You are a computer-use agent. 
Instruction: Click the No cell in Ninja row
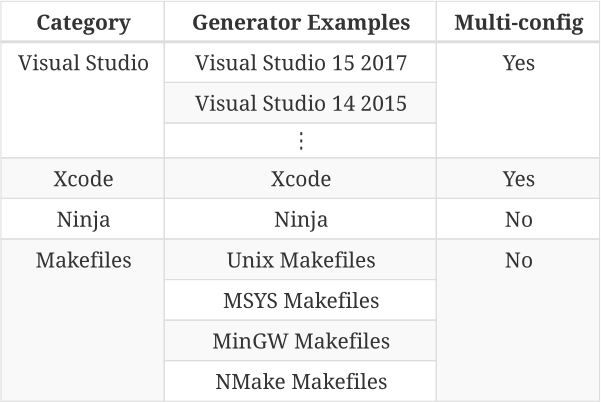[x=518, y=220]
